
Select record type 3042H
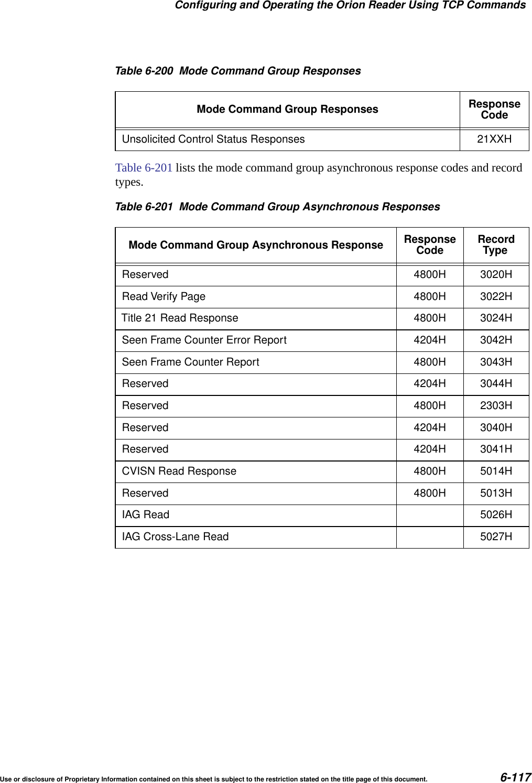click(496, 340)
